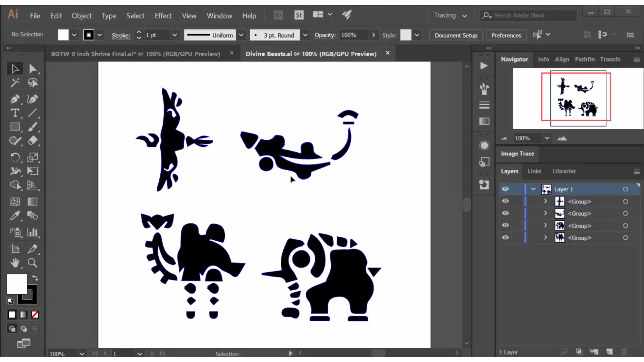
Task: Open the Window menu
Action: 219,15
